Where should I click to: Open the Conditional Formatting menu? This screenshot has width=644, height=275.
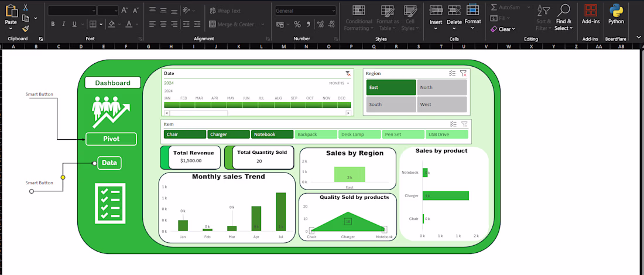tap(358, 18)
